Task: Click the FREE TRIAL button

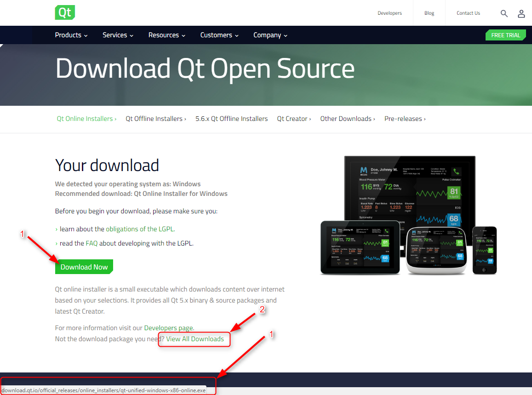Action: pyautogui.click(x=505, y=35)
